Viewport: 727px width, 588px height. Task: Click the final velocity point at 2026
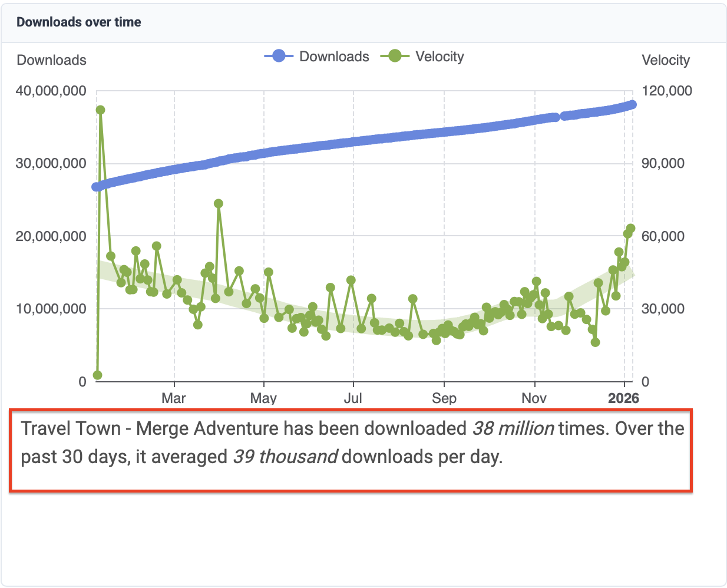click(x=630, y=229)
